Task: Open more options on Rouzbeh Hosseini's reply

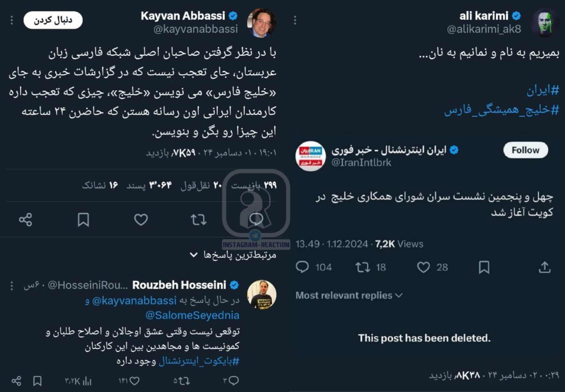Action: click(x=12, y=285)
